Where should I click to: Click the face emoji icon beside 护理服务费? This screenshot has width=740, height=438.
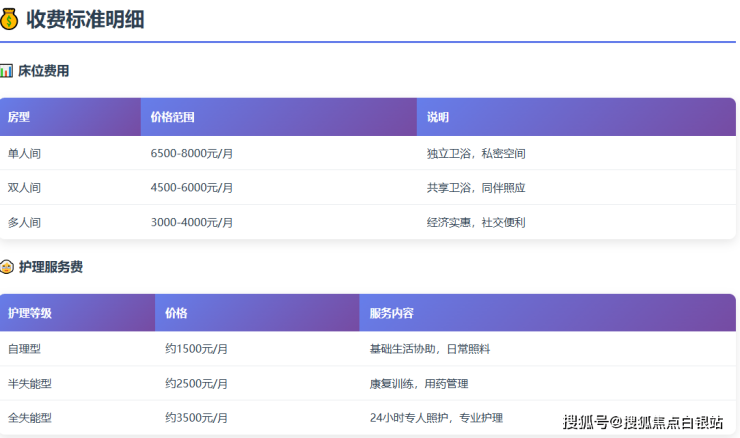click(x=7, y=267)
